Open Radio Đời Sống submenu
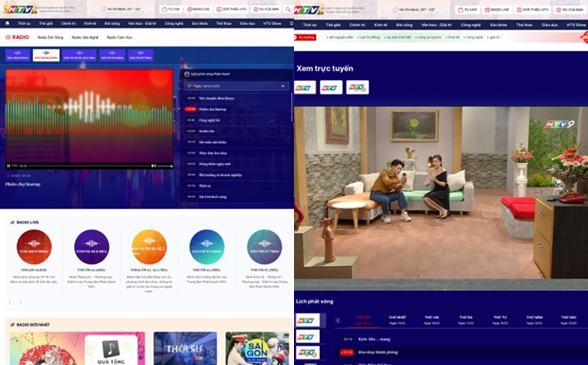Image resolution: width=588 pixels, height=365 pixels. pyautogui.click(x=50, y=37)
